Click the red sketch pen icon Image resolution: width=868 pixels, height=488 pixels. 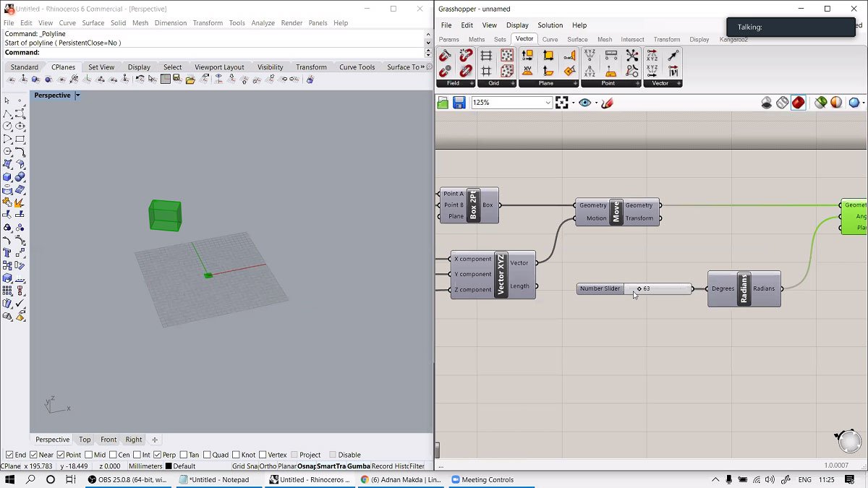(x=607, y=103)
